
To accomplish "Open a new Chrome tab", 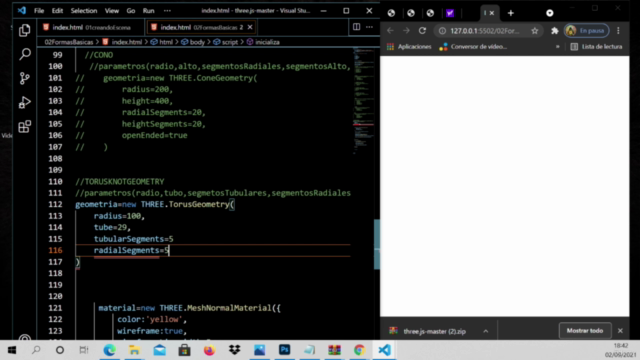I will tap(511, 13).
